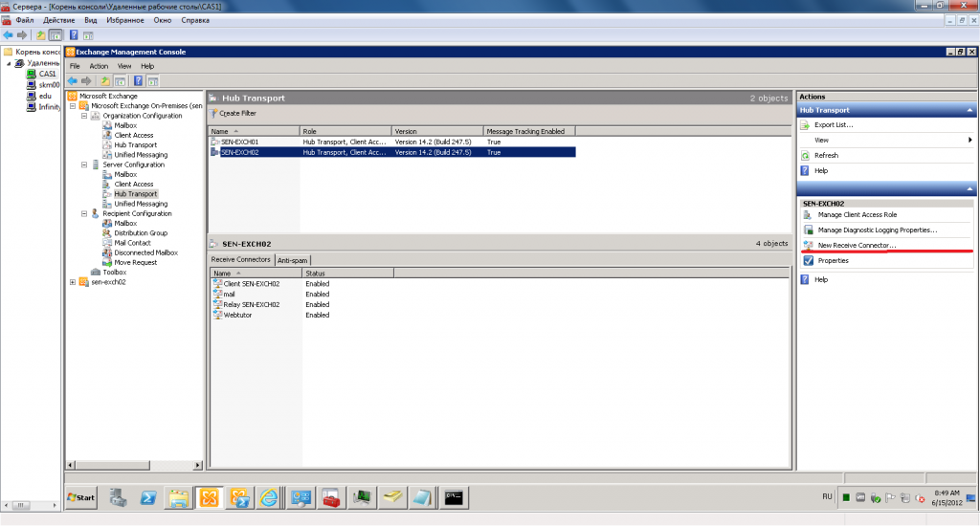Image resolution: width=980 pixels, height=526 pixels.
Task: Select Distribution Group under Recipient Configuration
Action: coord(141,233)
